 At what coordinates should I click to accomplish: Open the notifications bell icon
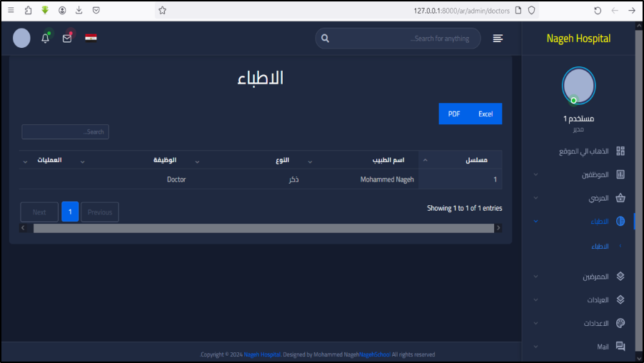tap(46, 39)
